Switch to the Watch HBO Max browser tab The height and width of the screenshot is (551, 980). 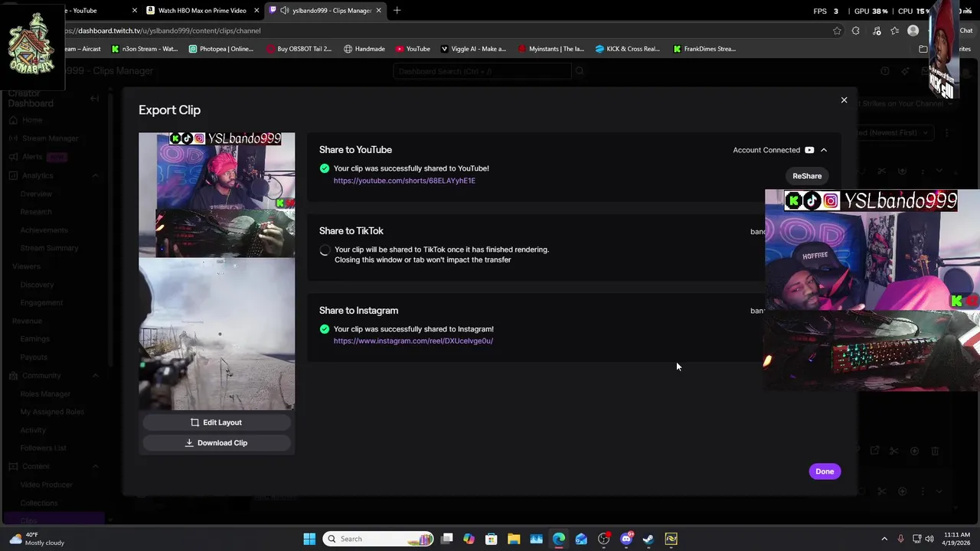coord(201,11)
